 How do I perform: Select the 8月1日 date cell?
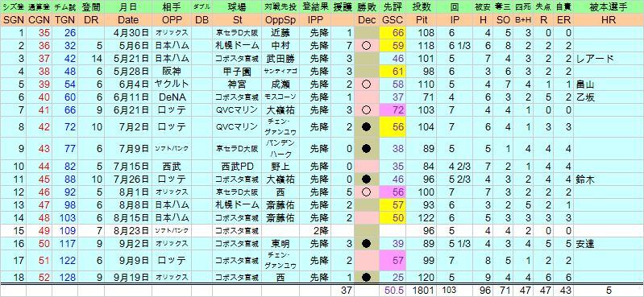pyautogui.click(x=128, y=192)
